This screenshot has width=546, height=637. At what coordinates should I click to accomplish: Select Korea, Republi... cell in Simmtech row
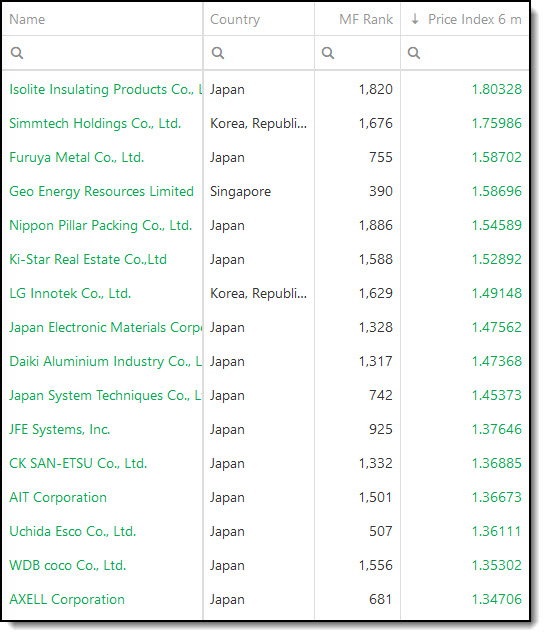258,124
